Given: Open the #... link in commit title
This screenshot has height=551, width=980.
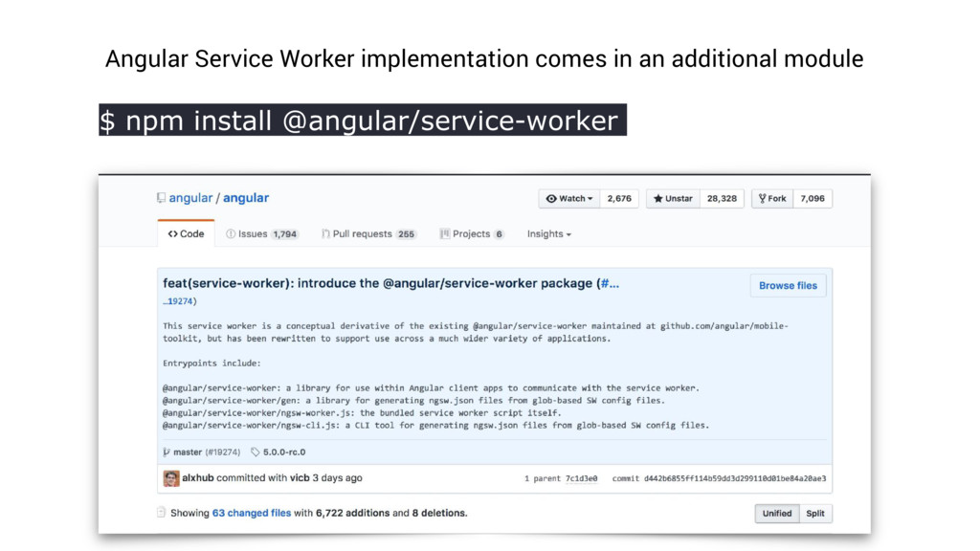Looking at the screenshot, I should click(x=610, y=283).
